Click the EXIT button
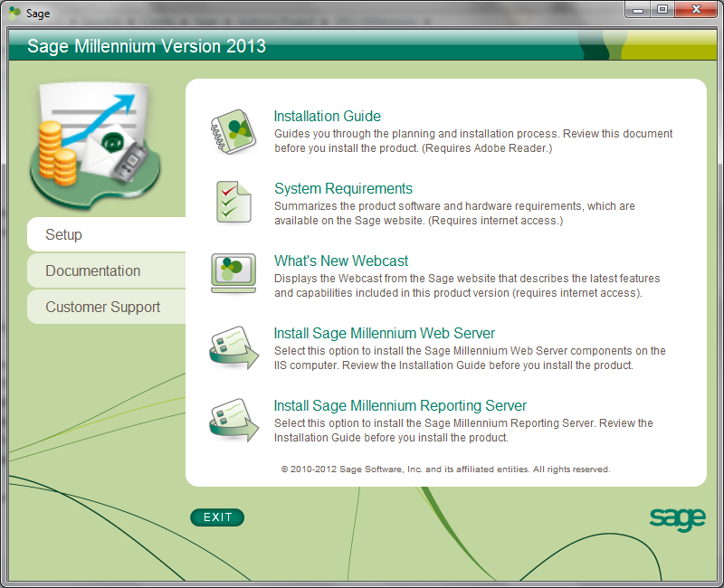This screenshot has height=588, width=724. click(x=217, y=517)
